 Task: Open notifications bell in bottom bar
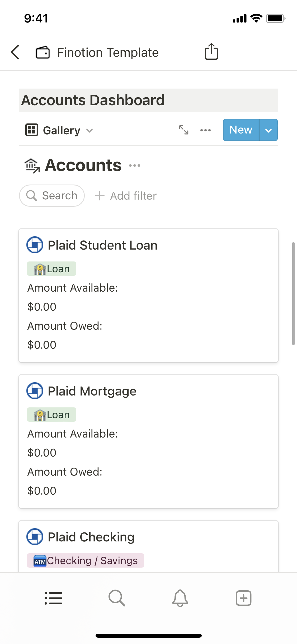pos(180,598)
